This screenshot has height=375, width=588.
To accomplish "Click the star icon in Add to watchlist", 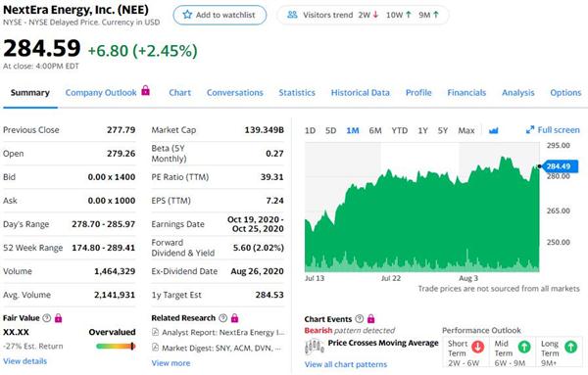I will [187, 15].
